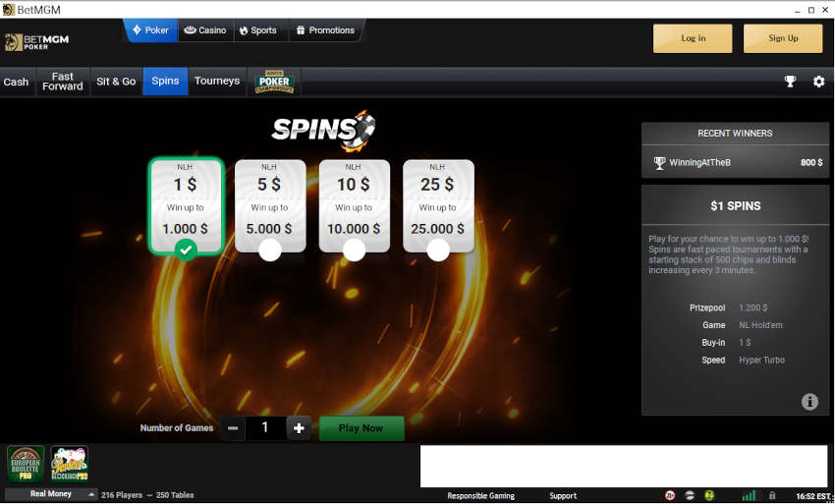Open the Promotions section
Image resolution: width=835 pixels, height=504 pixels.
325,30
